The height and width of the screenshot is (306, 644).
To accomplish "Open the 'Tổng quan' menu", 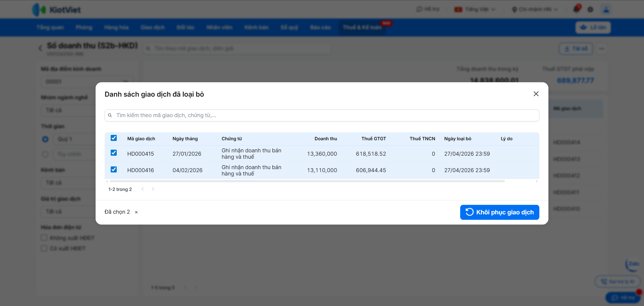I will pos(50,27).
